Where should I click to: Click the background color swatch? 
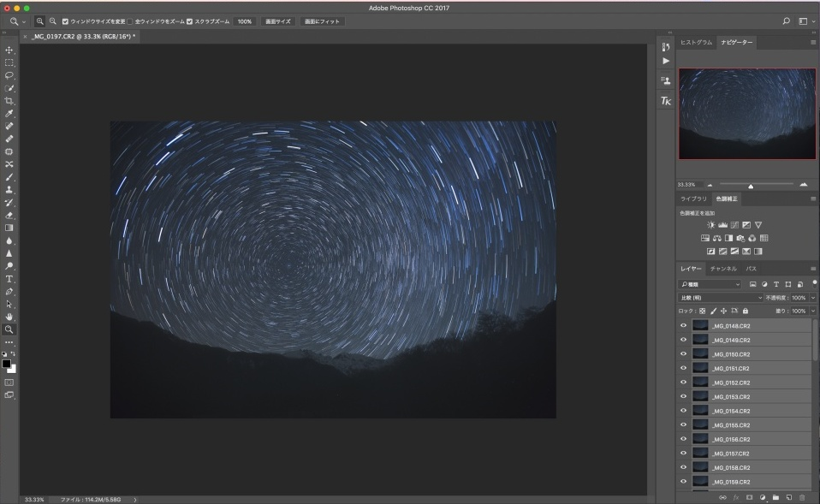click(x=13, y=369)
